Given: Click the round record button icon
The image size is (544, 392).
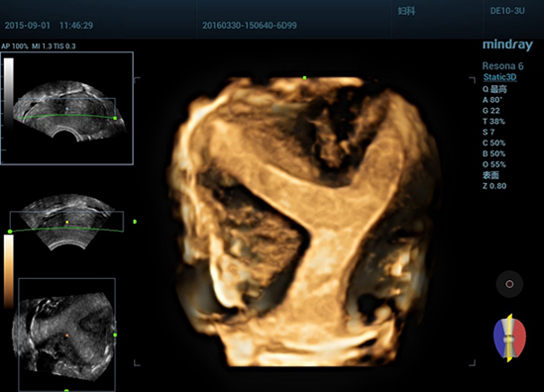Looking at the screenshot, I should point(509,284).
